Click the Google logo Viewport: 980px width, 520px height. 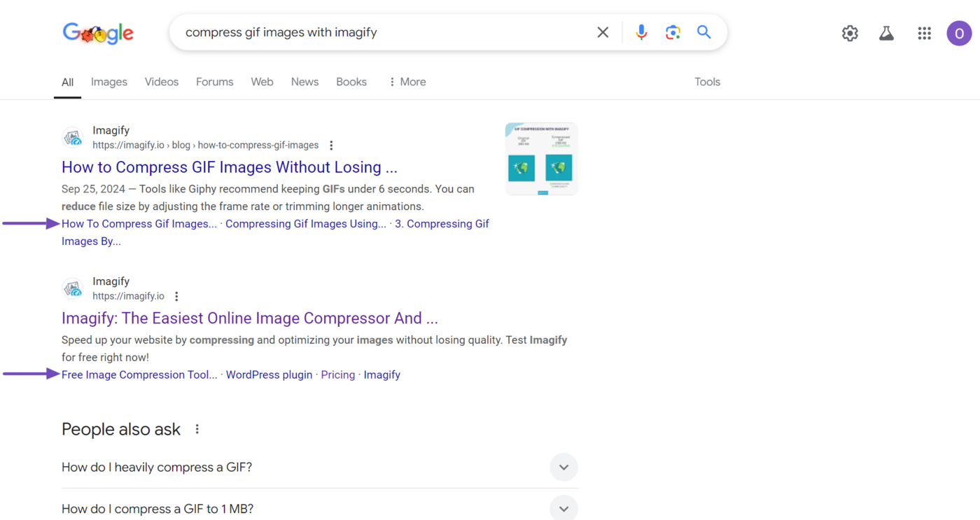98,33
